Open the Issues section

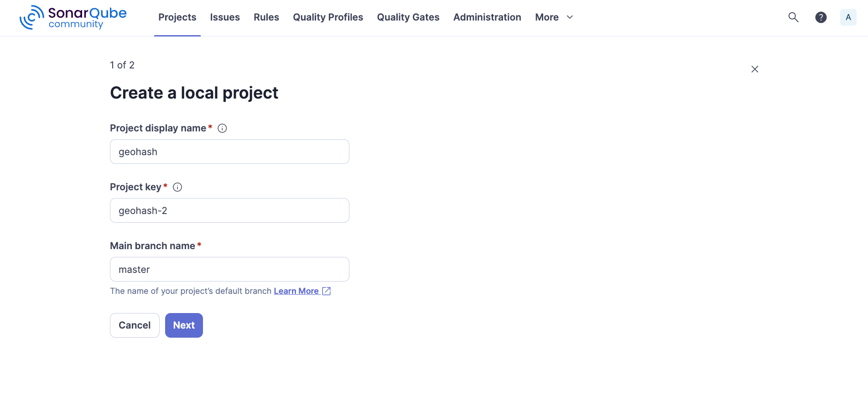(x=225, y=17)
